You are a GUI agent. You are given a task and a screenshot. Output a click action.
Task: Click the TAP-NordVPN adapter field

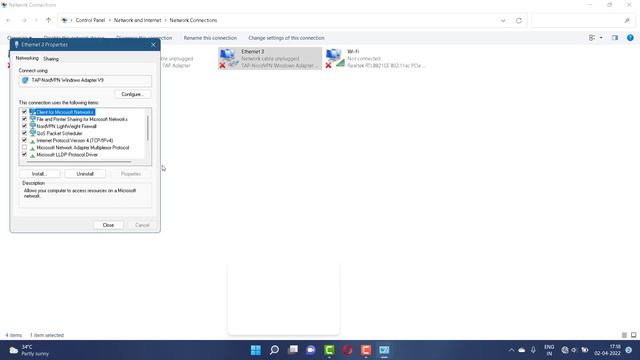[x=85, y=80]
